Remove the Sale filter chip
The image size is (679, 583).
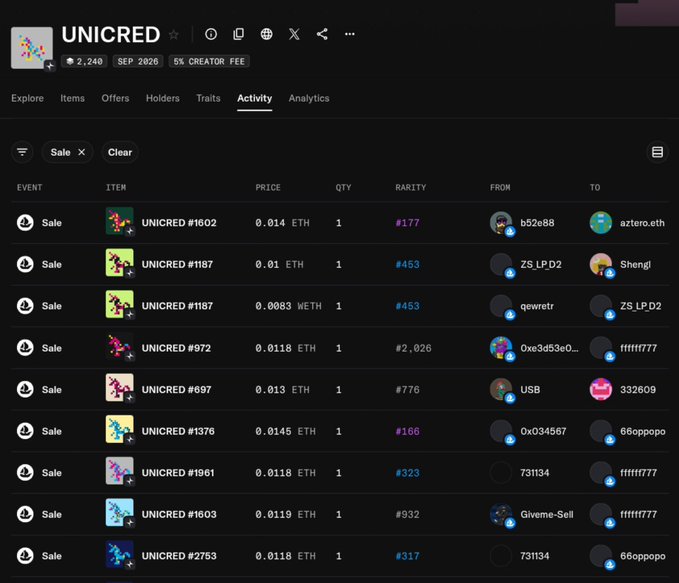pyautogui.click(x=81, y=152)
